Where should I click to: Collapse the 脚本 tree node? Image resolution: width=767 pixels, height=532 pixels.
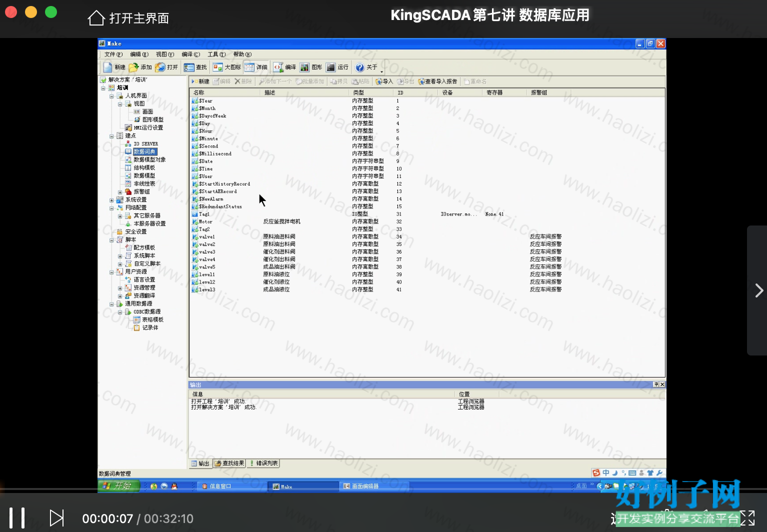pyautogui.click(x=111, y=239)
